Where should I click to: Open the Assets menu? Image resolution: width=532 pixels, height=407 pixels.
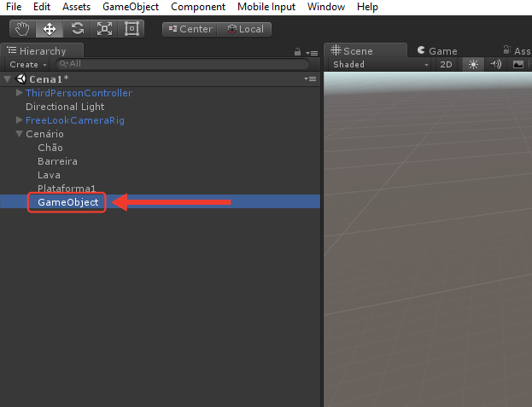pos(76,7)
